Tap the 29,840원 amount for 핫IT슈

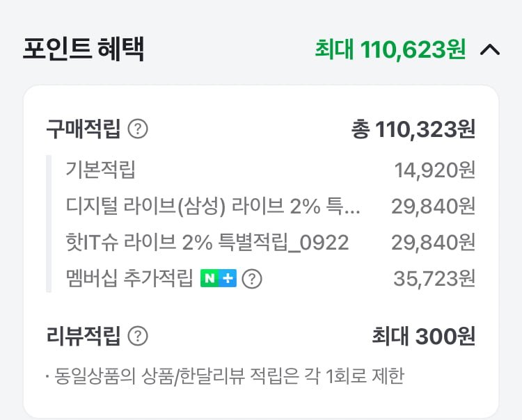[x=433, y=243]
